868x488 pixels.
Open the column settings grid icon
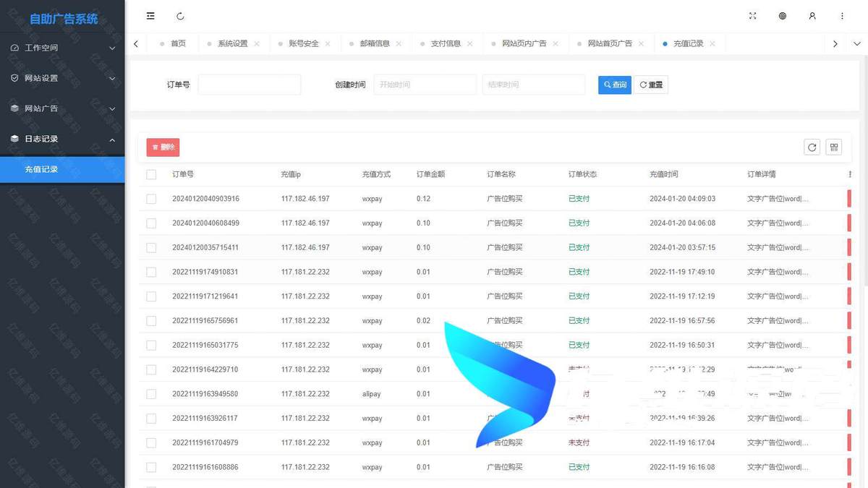click(834, 147)
